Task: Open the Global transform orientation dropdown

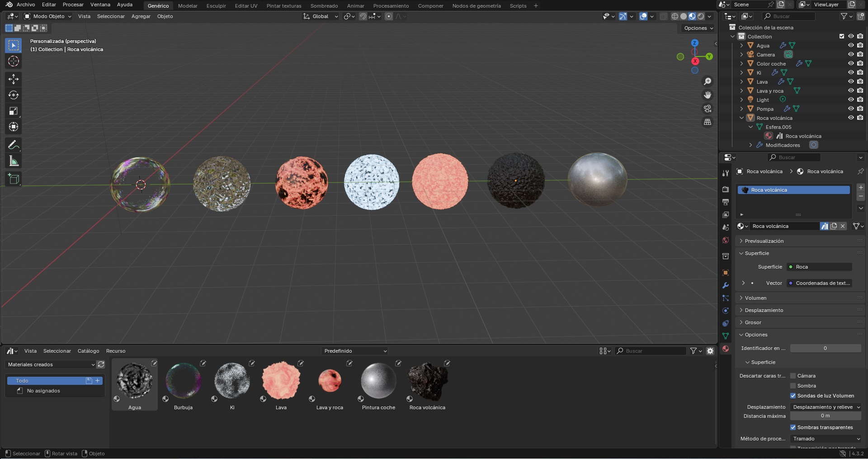Action: click(321, 16)
